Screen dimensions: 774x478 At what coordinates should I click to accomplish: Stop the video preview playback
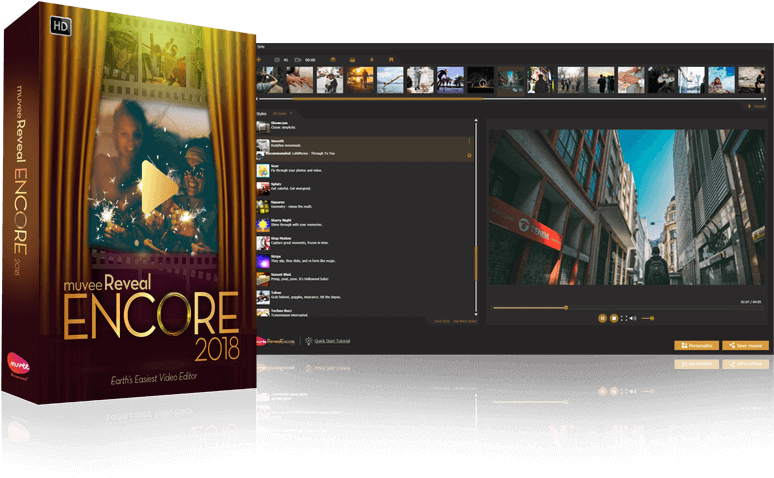pos(614,319)
